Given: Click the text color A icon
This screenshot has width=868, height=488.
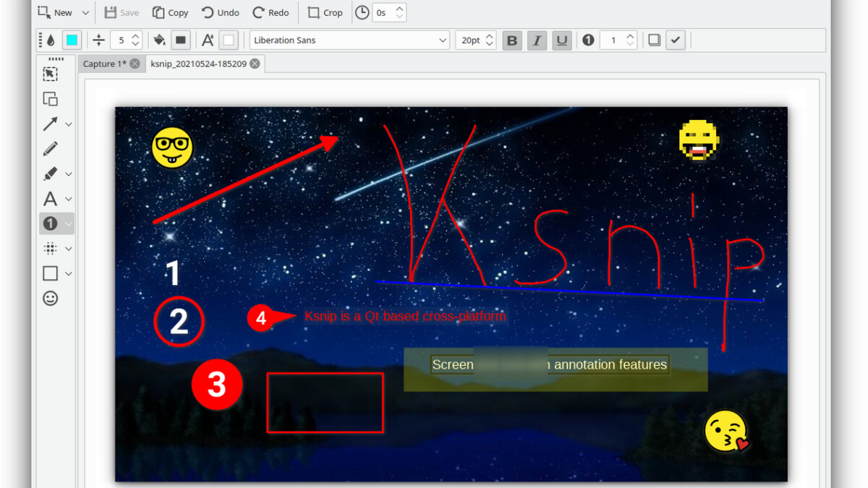Looking at the screenshot, I should (208, 40).
